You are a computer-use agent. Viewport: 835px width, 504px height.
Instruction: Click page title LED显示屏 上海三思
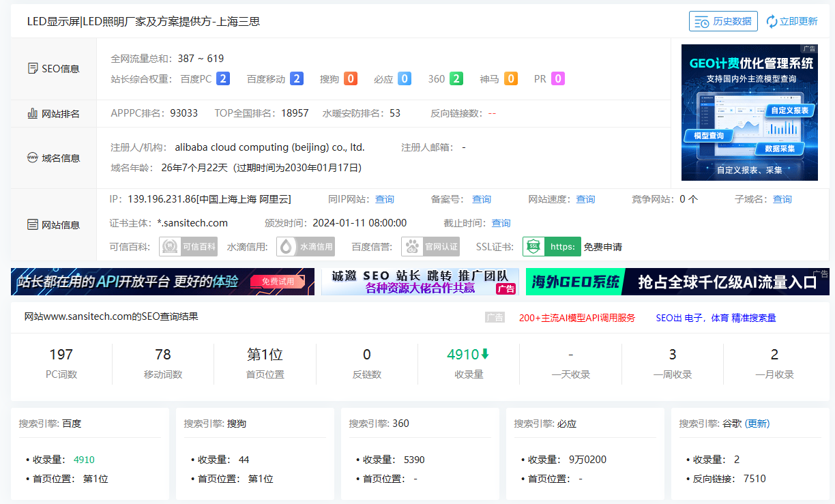(x=143, y=22)
